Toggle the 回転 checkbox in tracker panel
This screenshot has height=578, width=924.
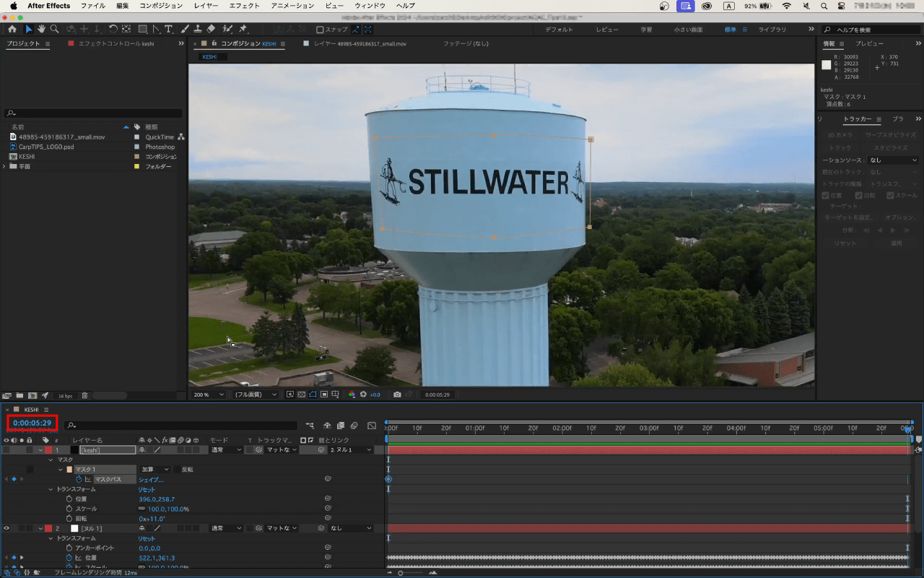click(859, 195)
